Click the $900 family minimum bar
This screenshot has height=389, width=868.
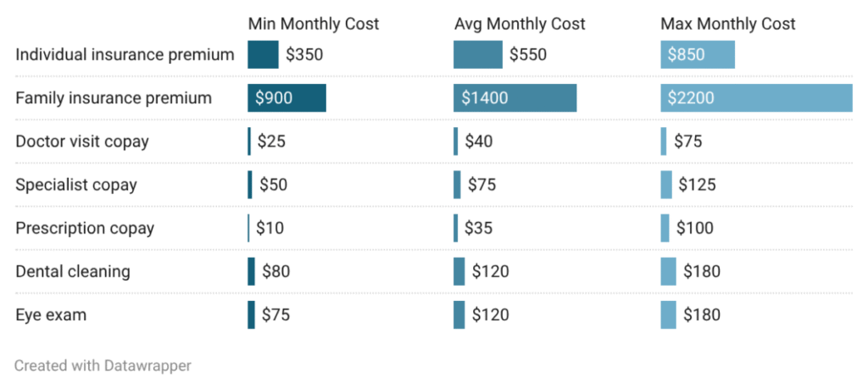tap(287, 98)
